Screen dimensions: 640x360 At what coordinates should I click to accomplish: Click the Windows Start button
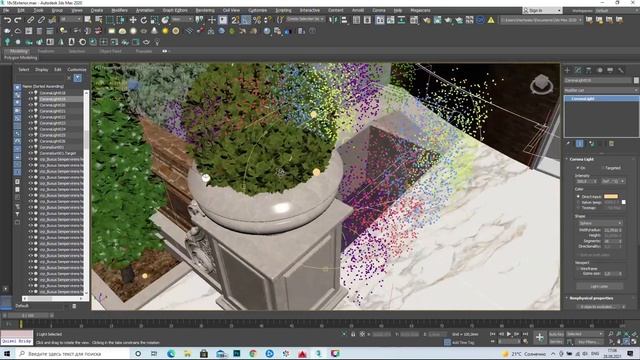7,353
